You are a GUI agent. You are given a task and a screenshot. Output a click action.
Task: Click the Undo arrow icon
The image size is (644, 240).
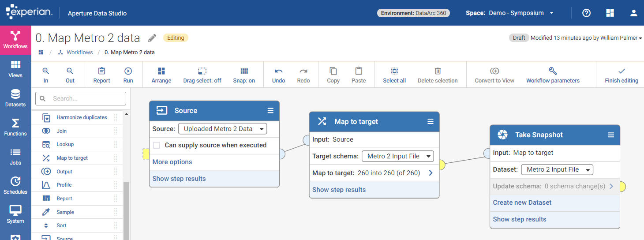tap(278, 71)
